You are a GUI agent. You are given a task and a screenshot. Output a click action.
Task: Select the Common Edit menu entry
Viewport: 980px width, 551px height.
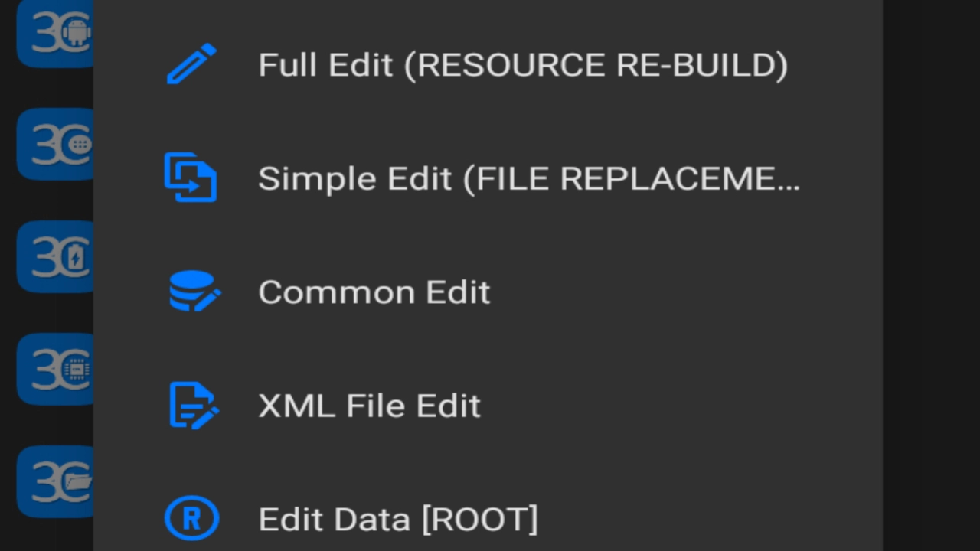pyautogui.click(x=374, y=292)
